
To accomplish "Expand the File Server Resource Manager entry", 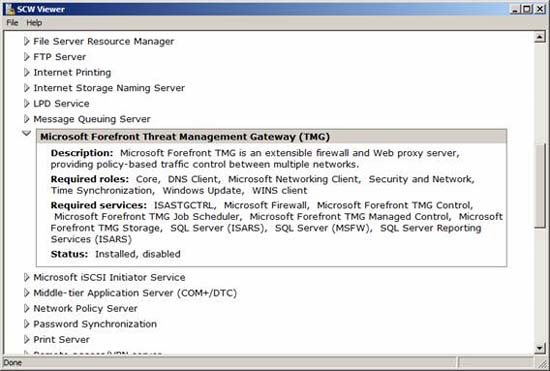I will point(27,41).
